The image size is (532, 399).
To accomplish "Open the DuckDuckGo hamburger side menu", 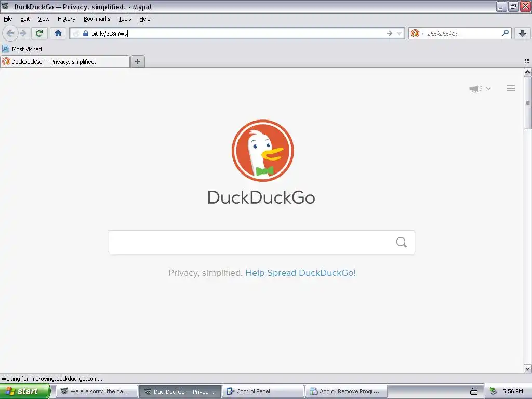I will pyautogui.click(x=511, y=88).
